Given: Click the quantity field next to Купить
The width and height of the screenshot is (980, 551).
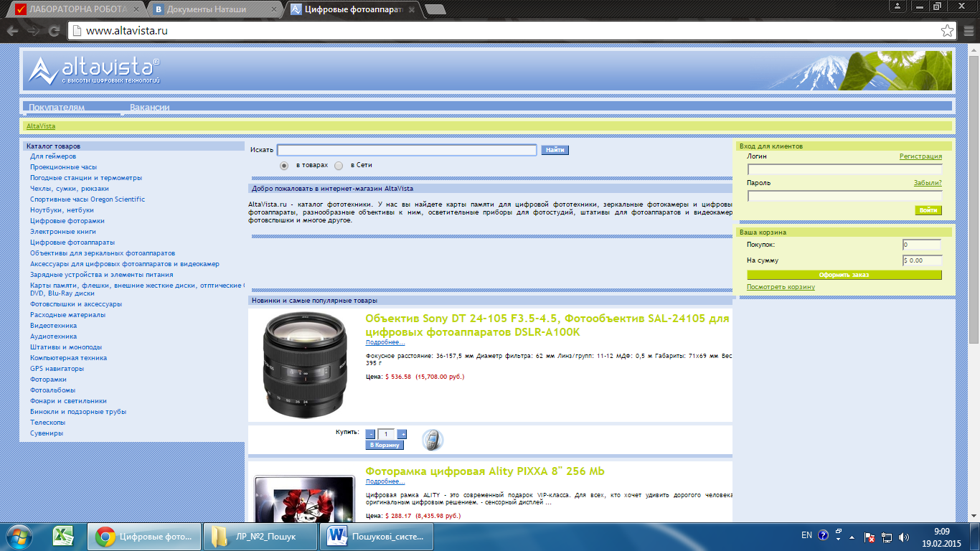Looking at the screenshot, I should [386, 434].
